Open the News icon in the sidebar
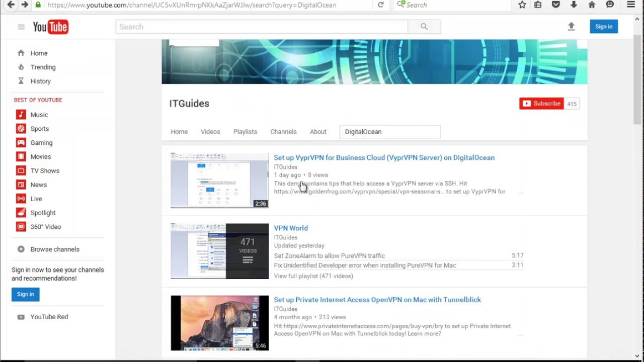 21,185
